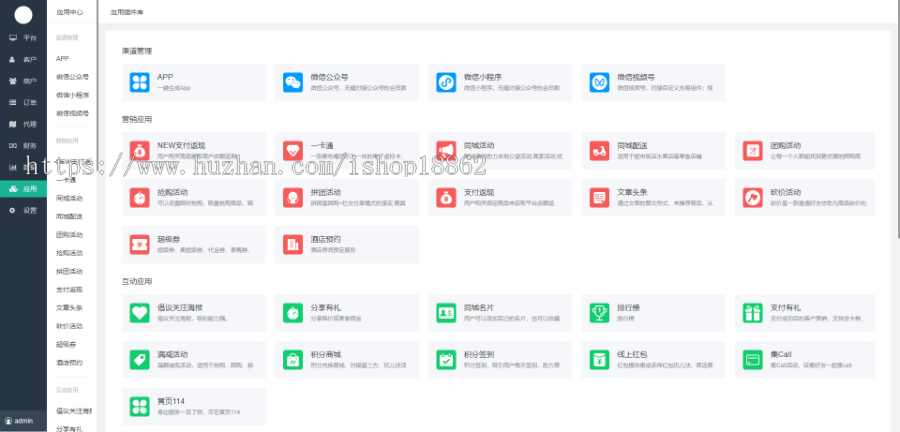Open the 代理 item in dark navigation
The height and width of the screenshot is (432, 900).
click(23, 124)
